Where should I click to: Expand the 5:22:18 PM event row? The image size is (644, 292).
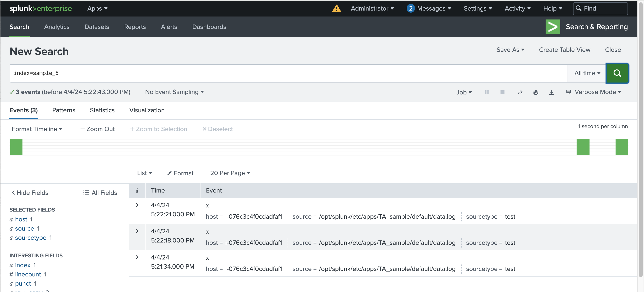(x=137, y=231)
